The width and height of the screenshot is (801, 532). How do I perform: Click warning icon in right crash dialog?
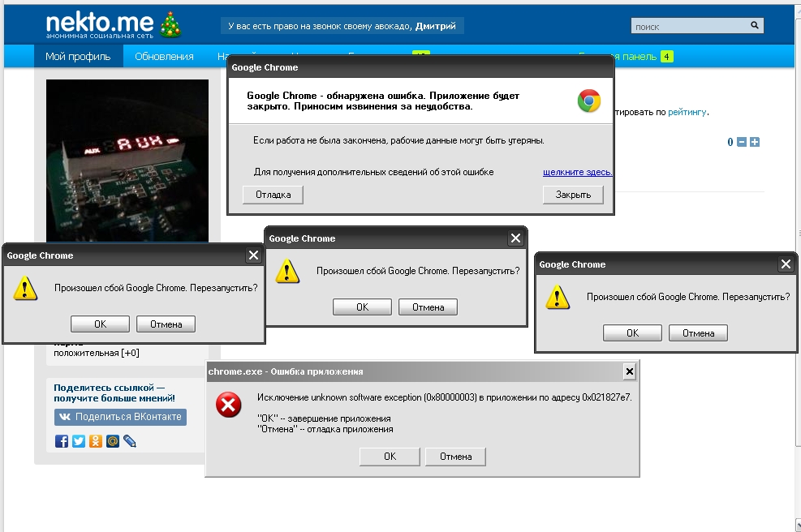click(558, 297)
